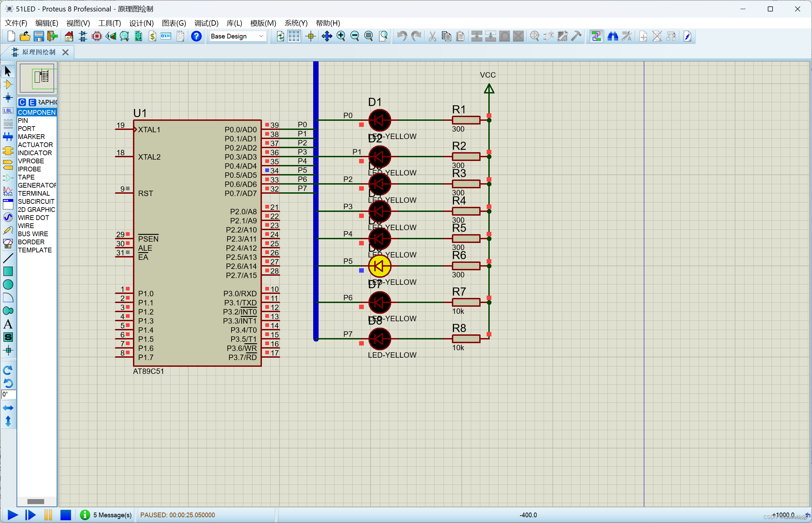
Task: Click the blue Help question mark icon
Action: point(196,36)
